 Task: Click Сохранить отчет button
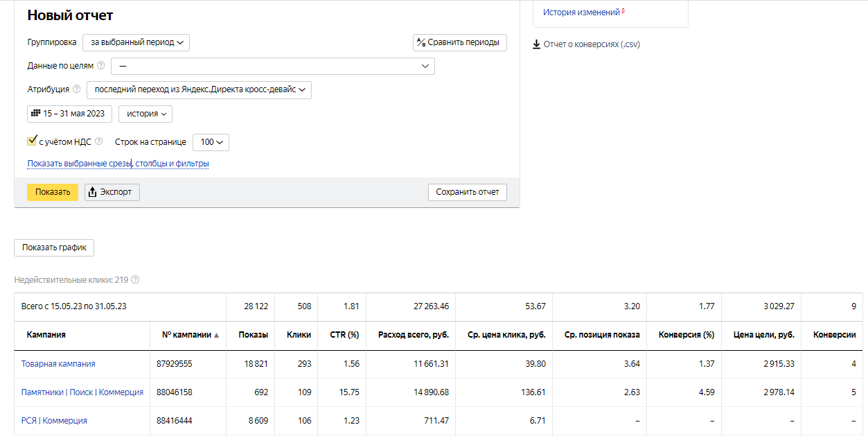click(468, 192)
